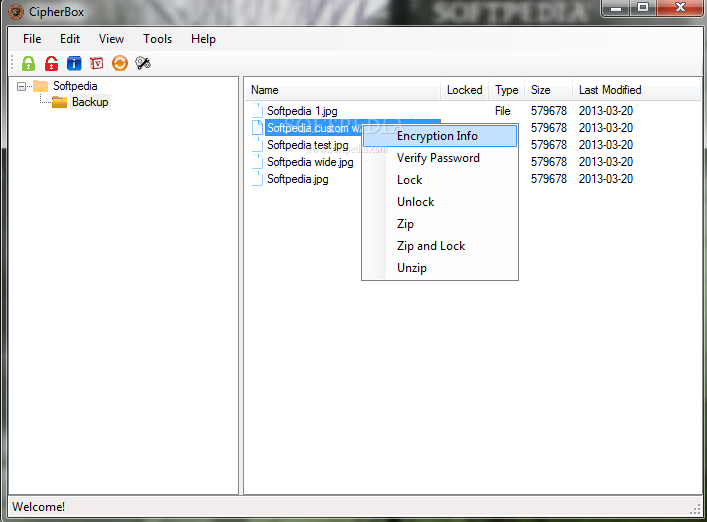Image resolution: width=707 pixels, height=522 pixels.
Task: Click date 2013-03-20 in the Softpedia.jpg row
Action: 606,179
